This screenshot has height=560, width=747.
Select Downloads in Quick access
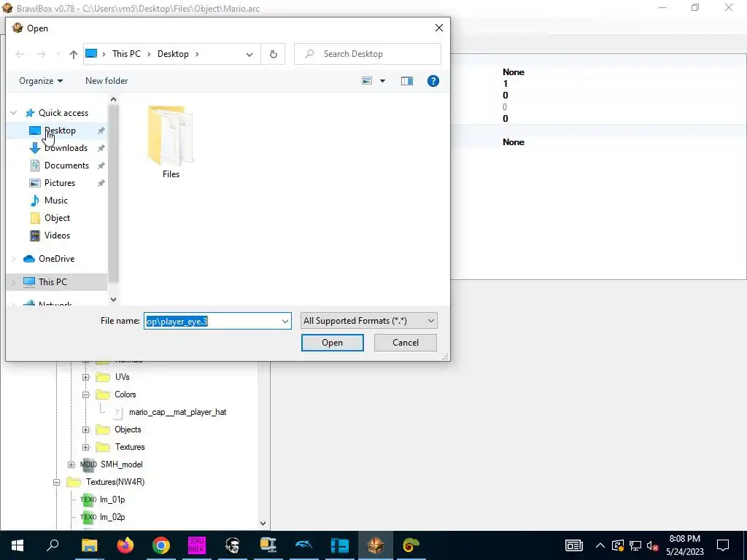66,148
